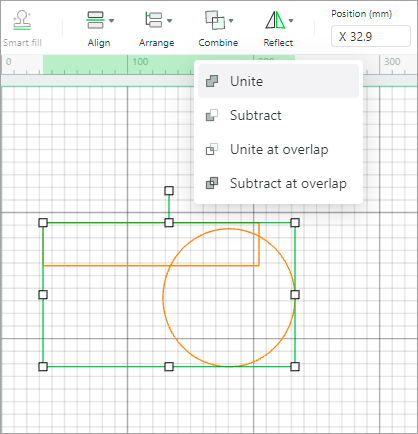Click the bottom-right selection resize handle
Image resolution: width=418 pixels, height=434 pixels.
pyautogui.click(x=295, y=367)
